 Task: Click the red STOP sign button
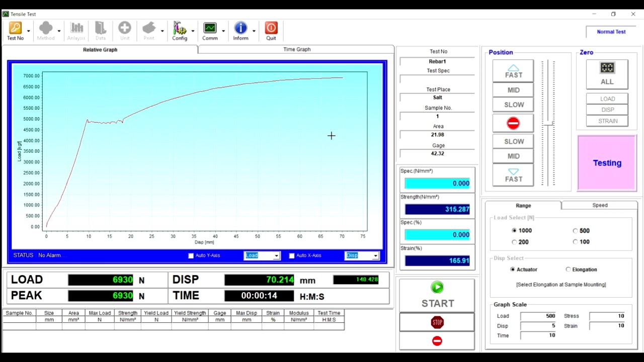tap(437, 322)
